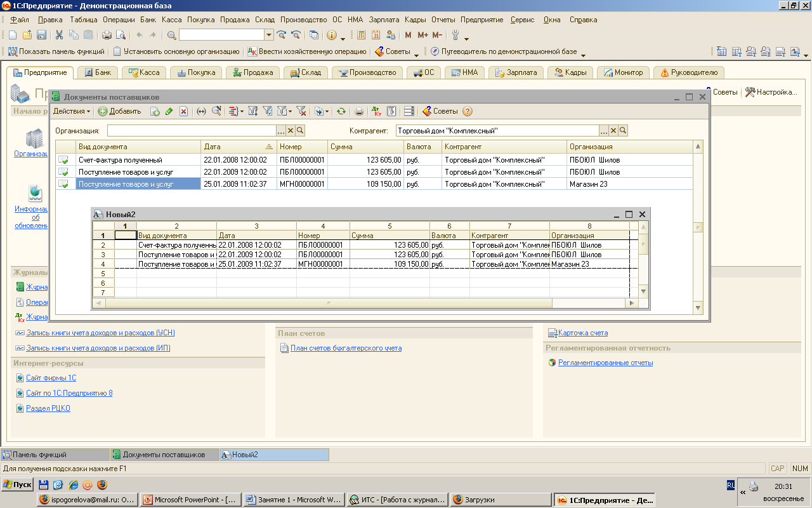
Task: Click the green refresh arrows icon
Action: coord(341,111)
